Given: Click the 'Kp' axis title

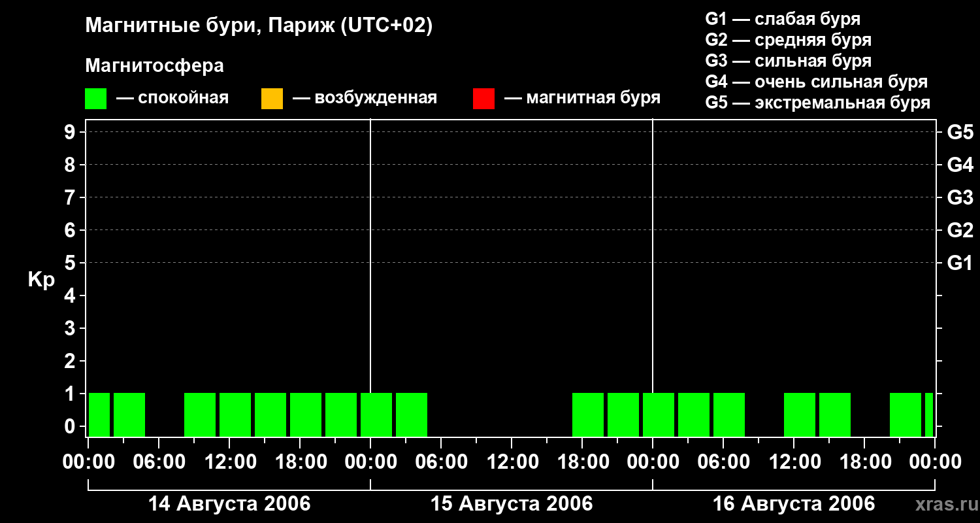Looking at the screenshot, I should tap(42, 280).
